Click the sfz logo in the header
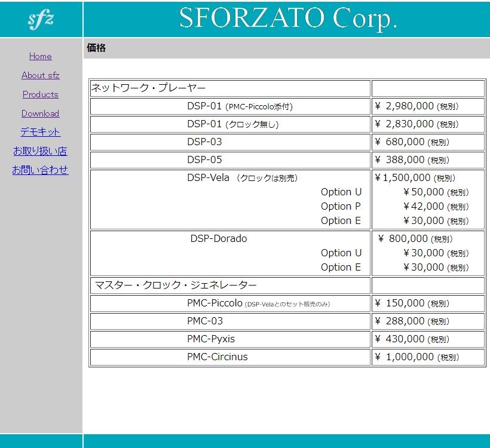 [x=41, y=19]
